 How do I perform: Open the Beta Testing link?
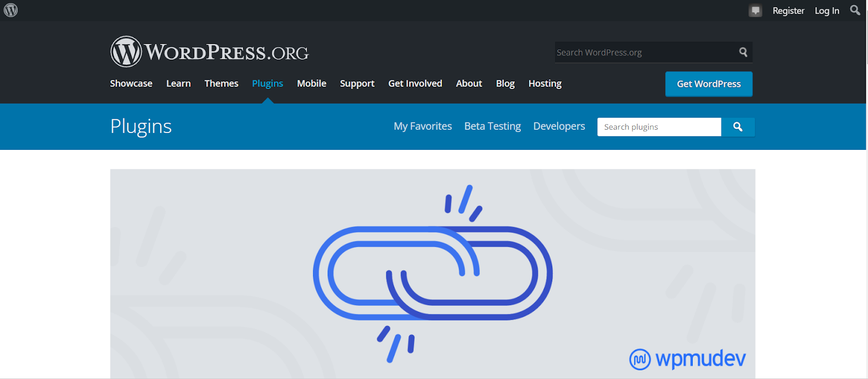(493, 126)
